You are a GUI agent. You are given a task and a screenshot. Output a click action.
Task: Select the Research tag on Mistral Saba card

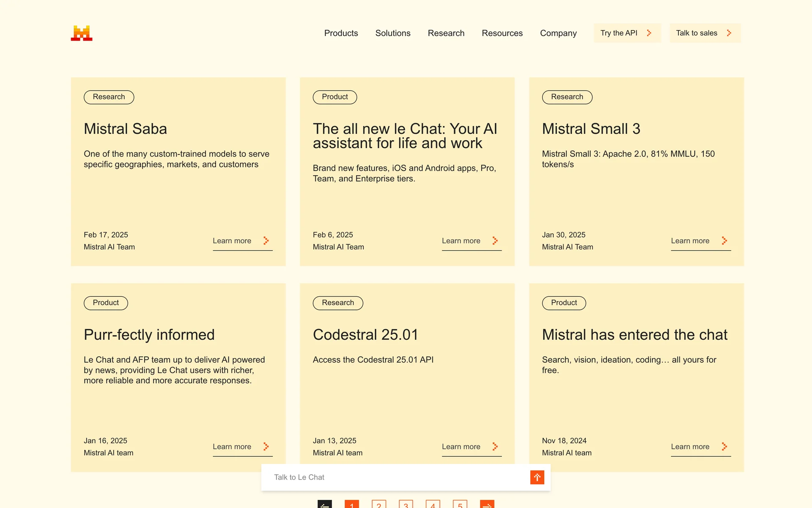109,97
